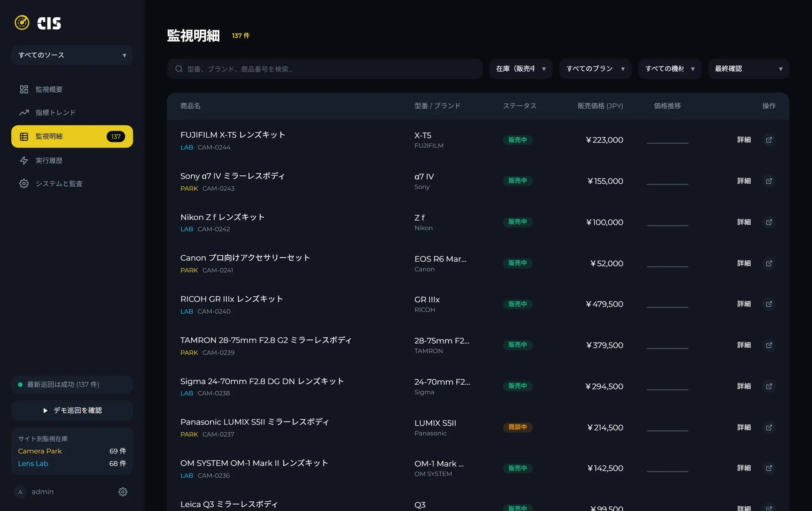Screen dimensions: 812x511
Task: Open external link for Nikon Z f
Action: tap(769, 222)
